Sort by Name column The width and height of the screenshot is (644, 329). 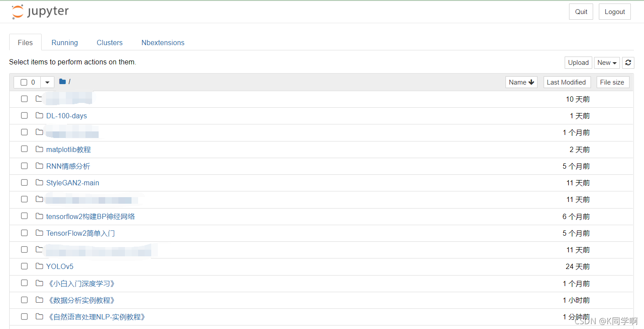pos(521,82)
